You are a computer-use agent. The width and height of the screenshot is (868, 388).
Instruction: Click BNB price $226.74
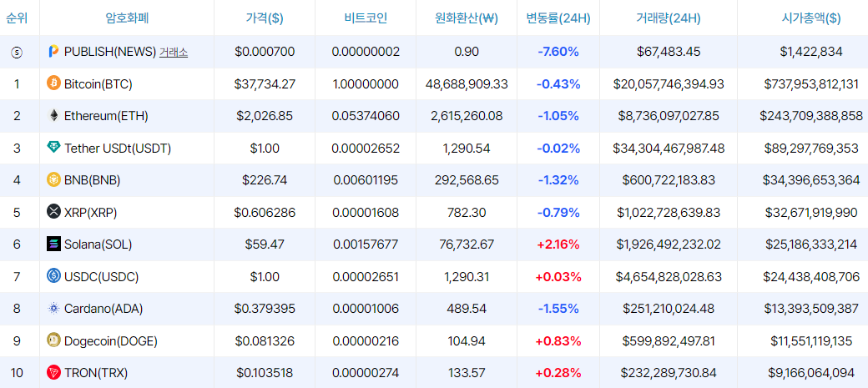265,180
